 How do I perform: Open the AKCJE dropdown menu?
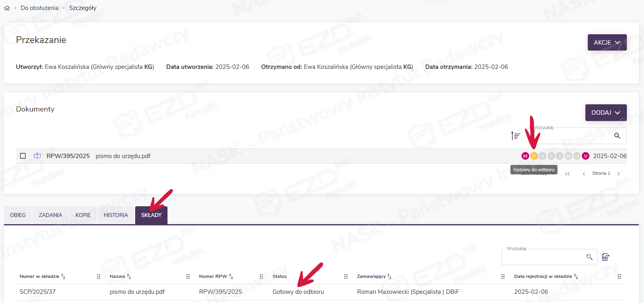607,42
